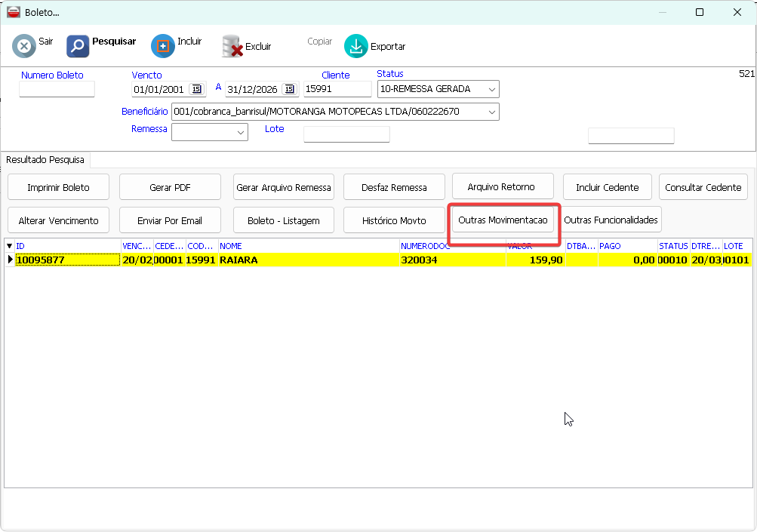The height and width of the screenshot is (532, 757).
Task: Click the Exportar download icon
Action: (x=356, y=47)
